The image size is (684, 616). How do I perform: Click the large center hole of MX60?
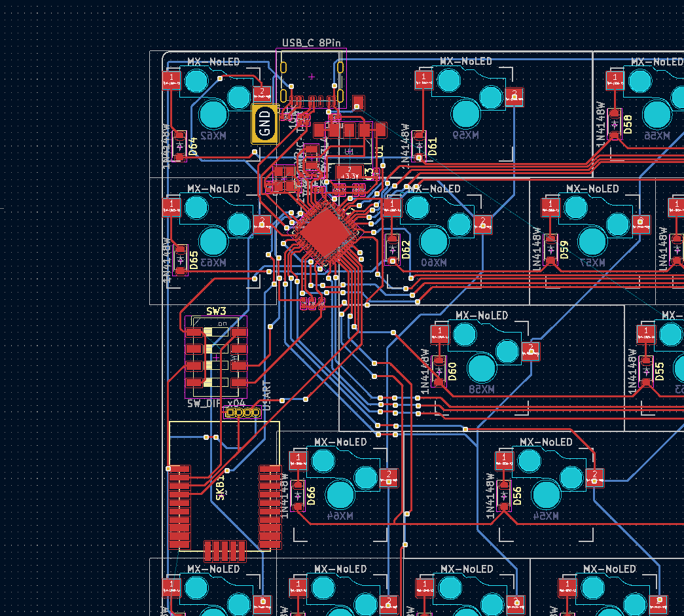[434, 242]
